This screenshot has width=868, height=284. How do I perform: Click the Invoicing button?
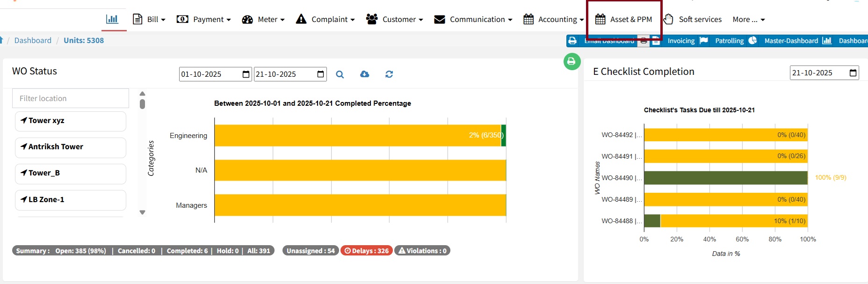point(681,41)
